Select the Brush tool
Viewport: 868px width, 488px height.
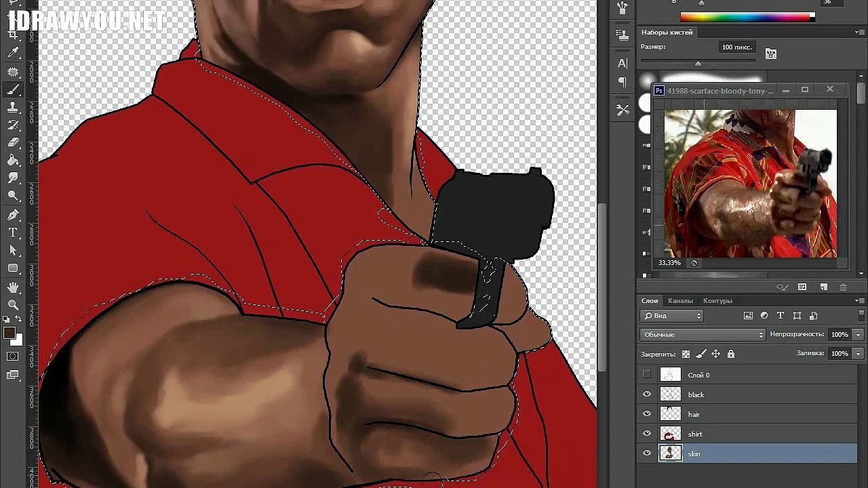13,89
